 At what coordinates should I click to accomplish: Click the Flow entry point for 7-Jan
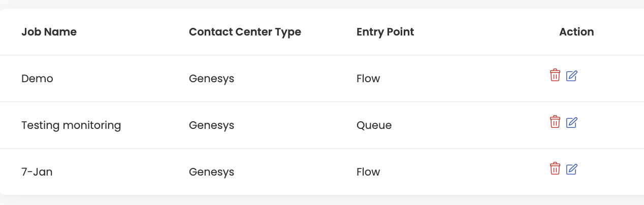pos(368,172)
